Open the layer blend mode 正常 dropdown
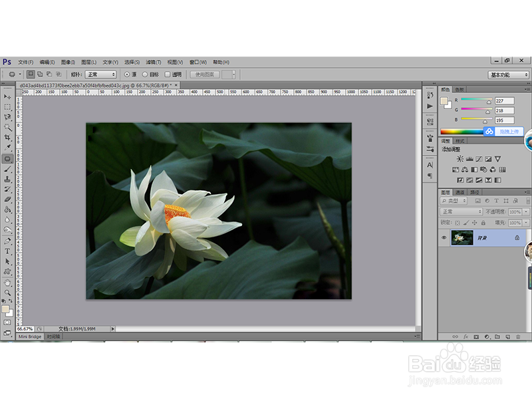Viewport: 532px width, 399px height. tap(461, 211)
